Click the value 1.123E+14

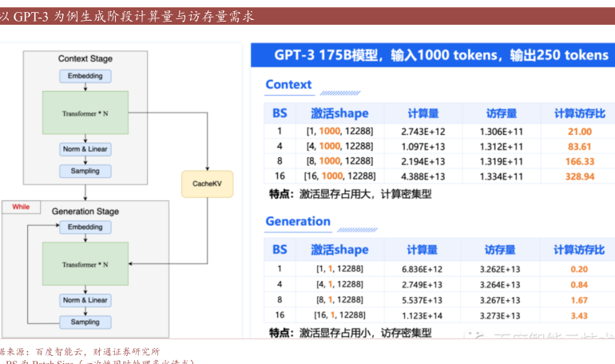pyautogui.click(x=422, y=316)
